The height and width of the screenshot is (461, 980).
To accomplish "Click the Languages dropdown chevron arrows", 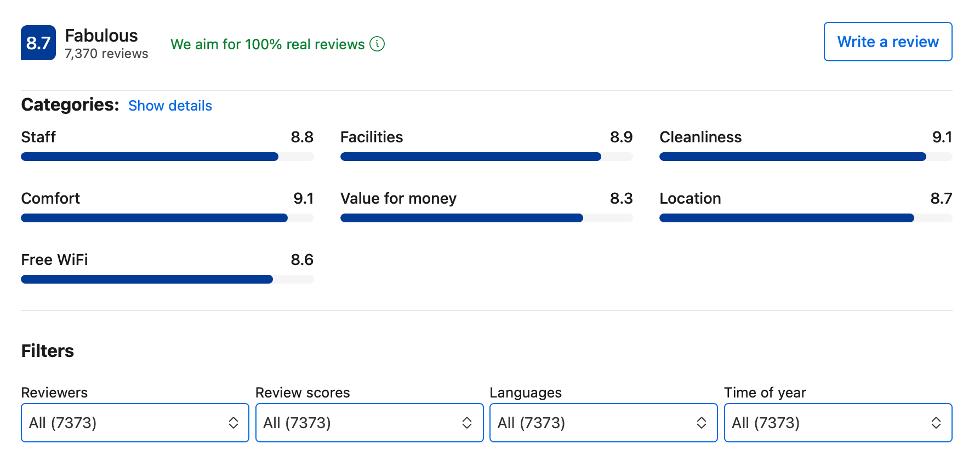I will coord(702,423).
